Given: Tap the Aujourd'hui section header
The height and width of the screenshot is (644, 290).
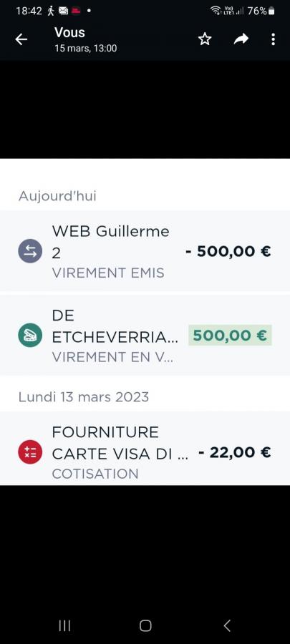Looking at the screenshot, I should [57, 196].
